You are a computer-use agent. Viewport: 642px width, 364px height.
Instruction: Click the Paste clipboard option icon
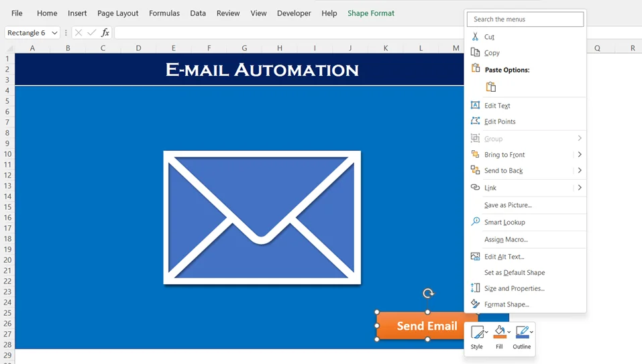click(x=490, y=86)
